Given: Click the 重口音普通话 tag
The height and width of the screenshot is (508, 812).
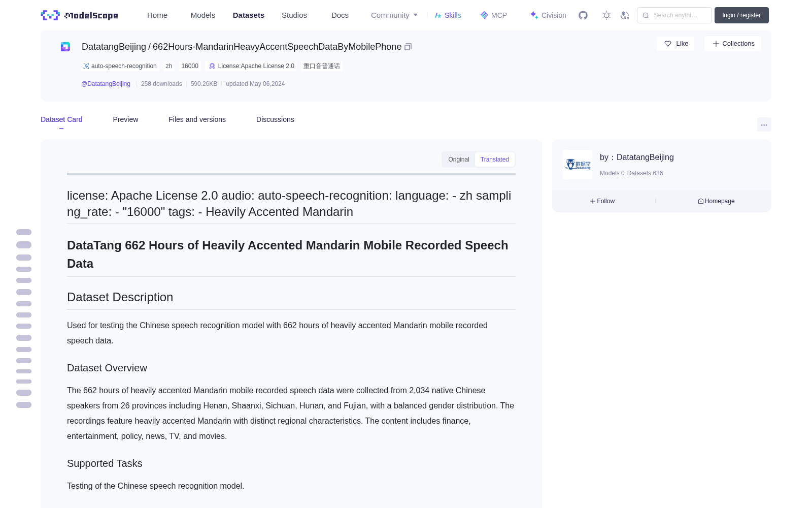Looking at the screenshot, I should pyautogui.click(x=322, y=66).
